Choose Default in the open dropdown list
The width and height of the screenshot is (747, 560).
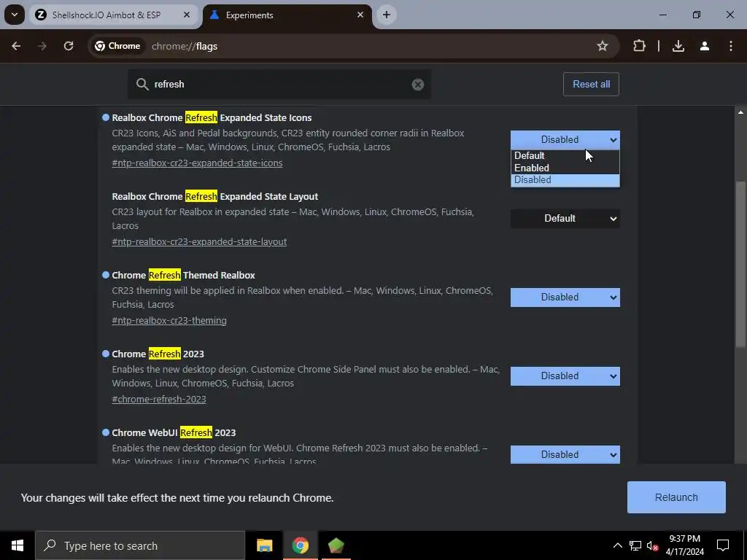565,156
